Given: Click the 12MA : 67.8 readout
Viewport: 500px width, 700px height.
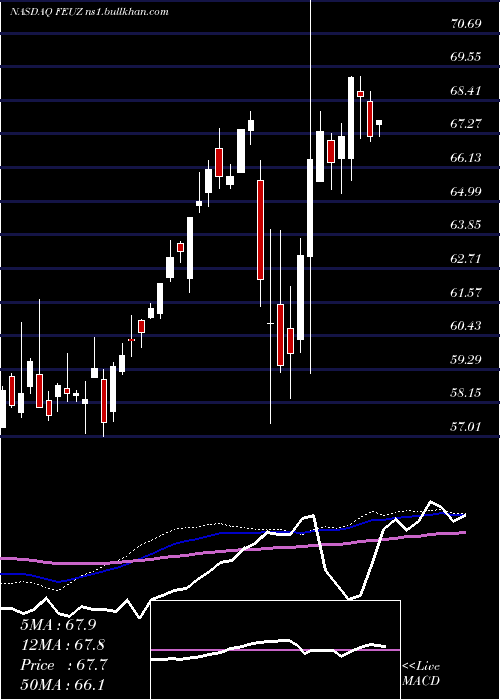Looking at the screenshot, I should tap(63, 645).
